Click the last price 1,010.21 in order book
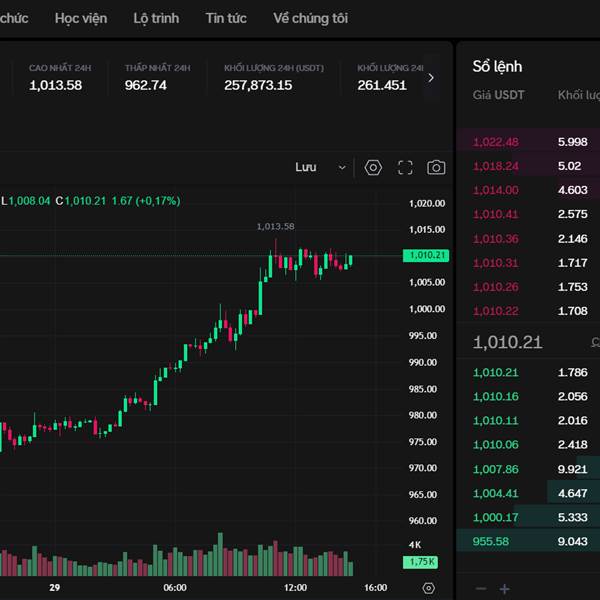The width and height of the screenshot is (600, 600). pyautogui.click(x=507, y=342)
